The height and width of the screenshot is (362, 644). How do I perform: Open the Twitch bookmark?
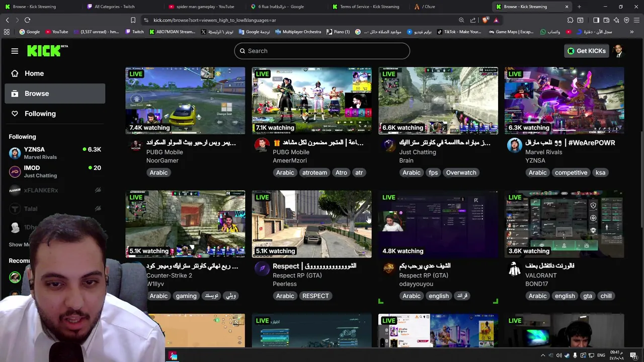click(134, 32)
